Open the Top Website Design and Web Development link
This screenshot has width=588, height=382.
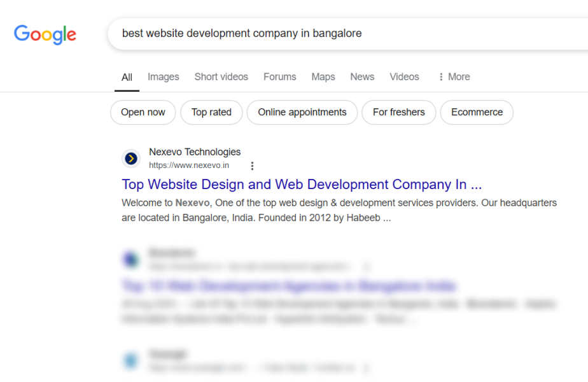(x=302, y=185)
